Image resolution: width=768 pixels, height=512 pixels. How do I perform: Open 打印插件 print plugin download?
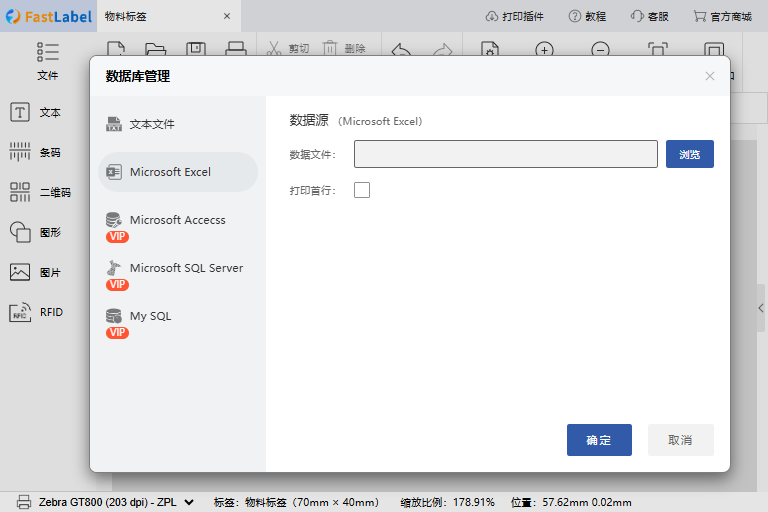(x=515, y=17)
